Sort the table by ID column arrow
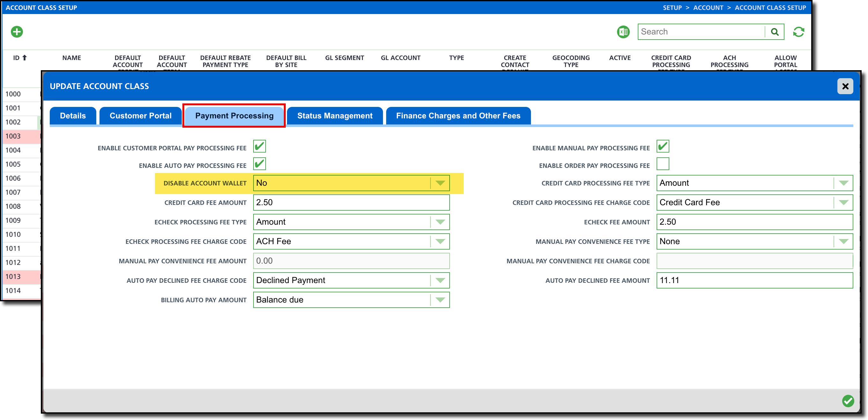Image resolution: width=868 pixels, height=420 pixels. click(24, 58)
